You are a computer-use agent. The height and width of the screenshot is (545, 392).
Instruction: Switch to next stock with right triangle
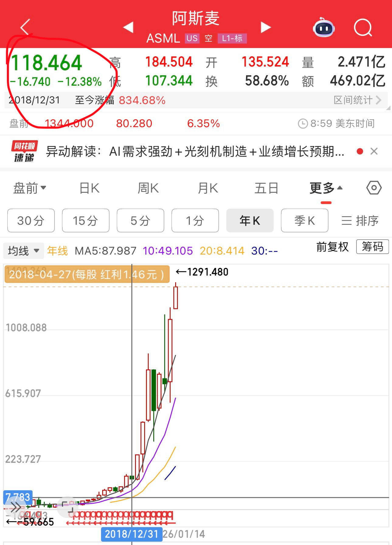265,27
